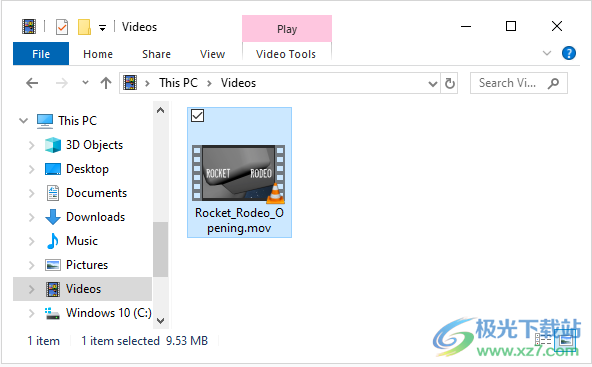Click the Properties quick access icon

point(62,27)
